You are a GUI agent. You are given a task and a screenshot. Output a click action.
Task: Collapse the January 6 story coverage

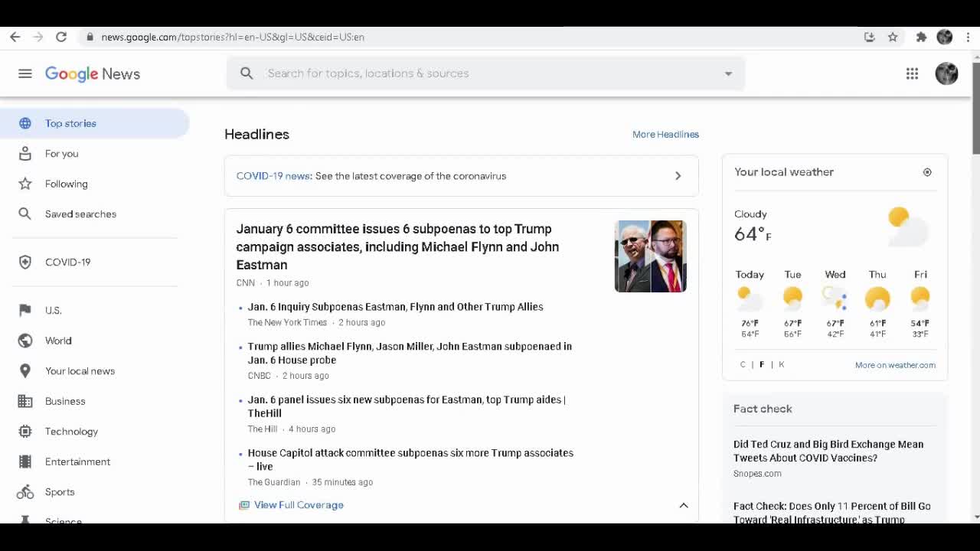coord(684,505)
